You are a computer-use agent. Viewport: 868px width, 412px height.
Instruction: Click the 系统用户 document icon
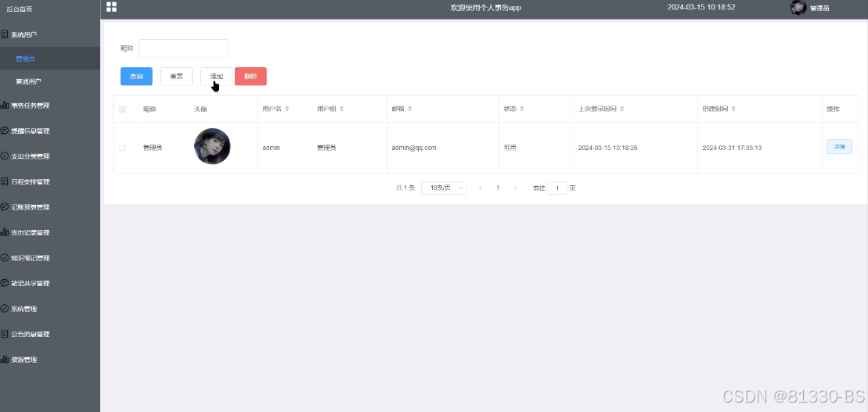(5, 34)
